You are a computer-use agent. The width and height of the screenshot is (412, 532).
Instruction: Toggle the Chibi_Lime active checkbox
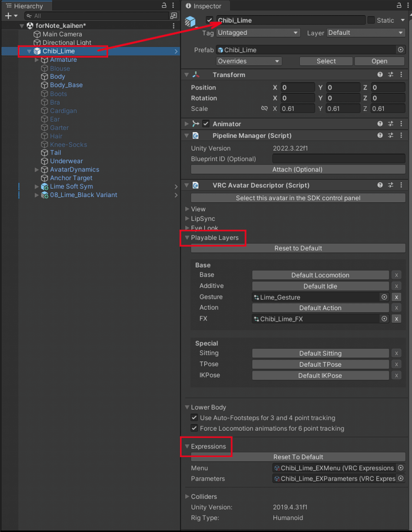pos(209,20)
